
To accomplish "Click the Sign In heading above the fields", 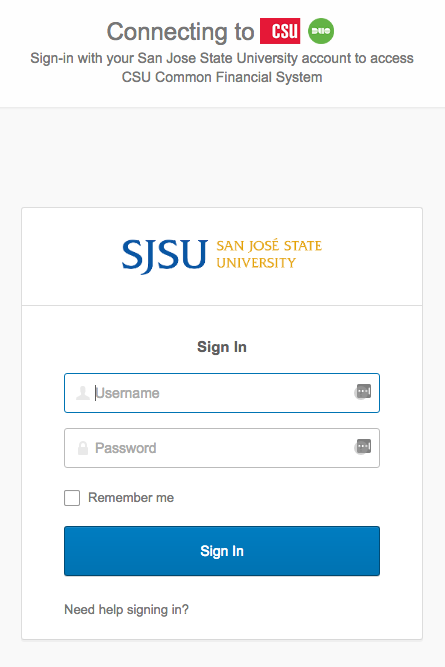I will pos(222,347).
